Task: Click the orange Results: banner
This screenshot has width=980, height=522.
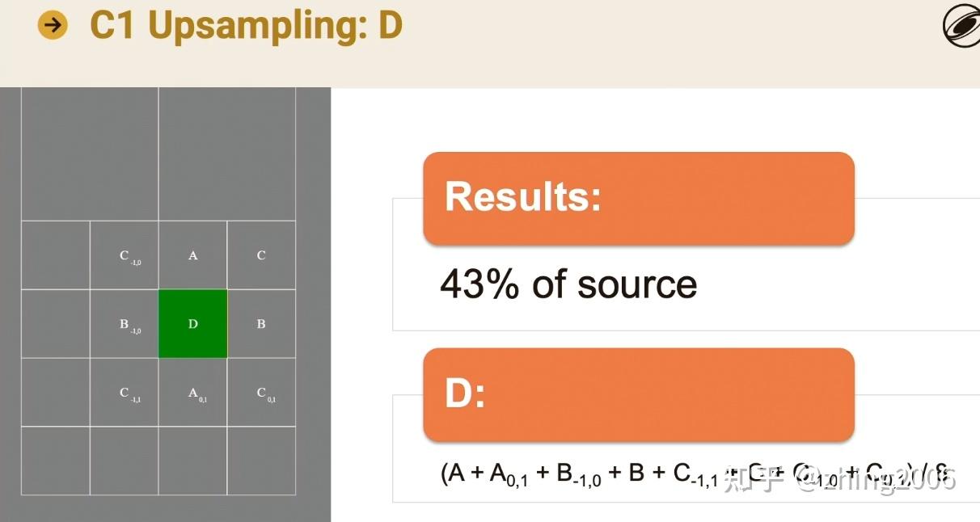Action: (x=638, y=198)
